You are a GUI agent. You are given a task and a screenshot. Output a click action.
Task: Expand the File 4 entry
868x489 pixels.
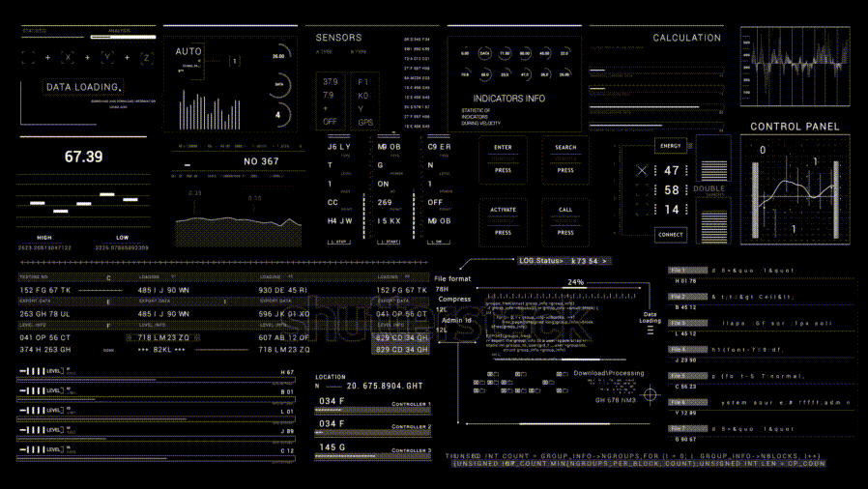coord(678,350)
